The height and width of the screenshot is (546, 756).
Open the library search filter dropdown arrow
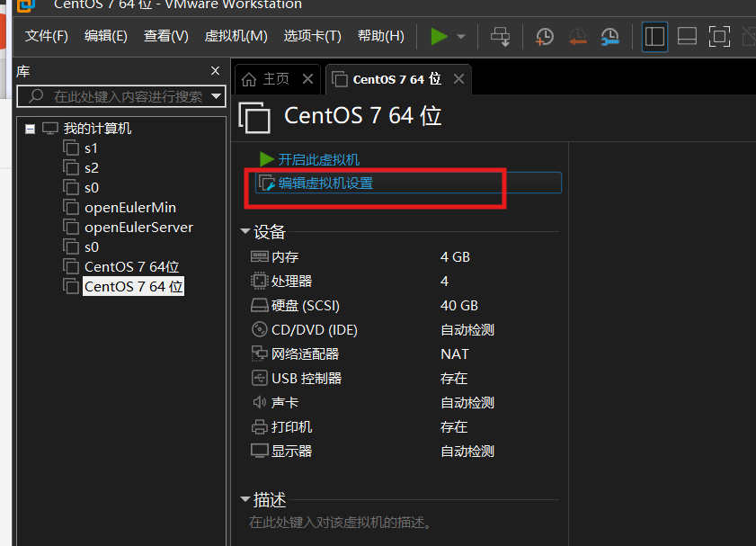point(217,96)
